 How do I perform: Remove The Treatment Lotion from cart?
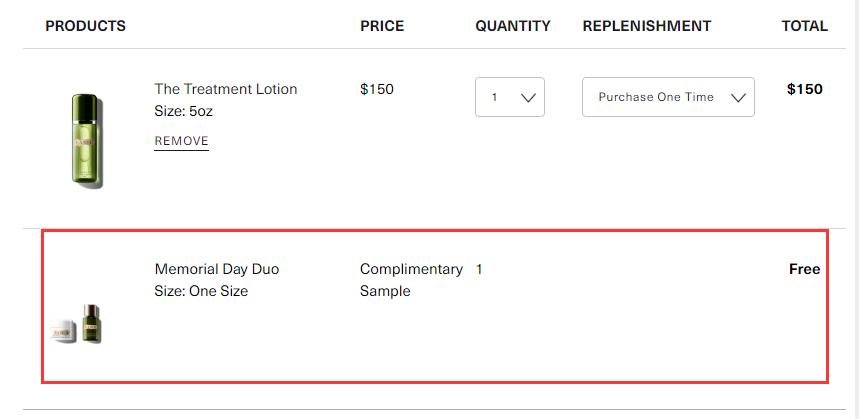pos(181,141)
